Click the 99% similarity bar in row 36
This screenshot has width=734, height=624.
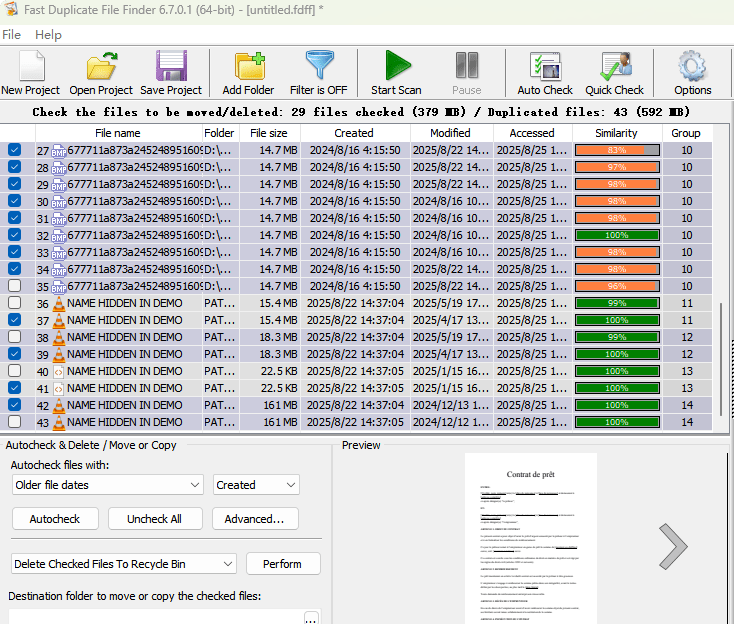coord(617,303)
